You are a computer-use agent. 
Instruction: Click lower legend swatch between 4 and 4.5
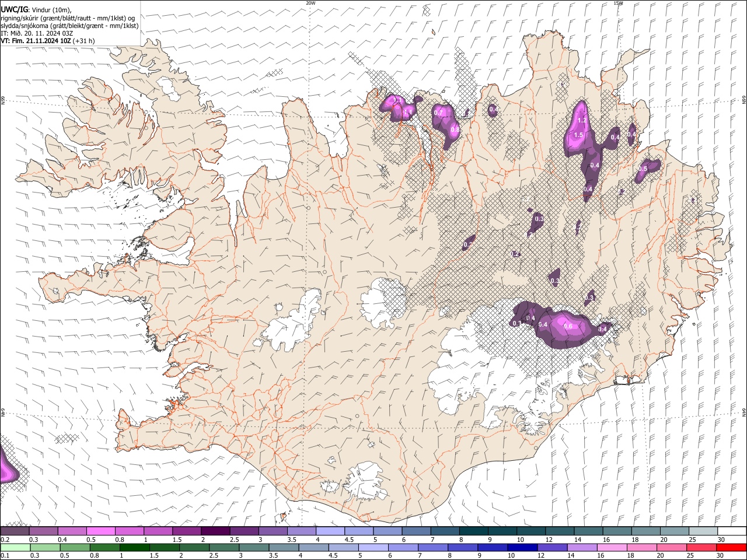313,547
